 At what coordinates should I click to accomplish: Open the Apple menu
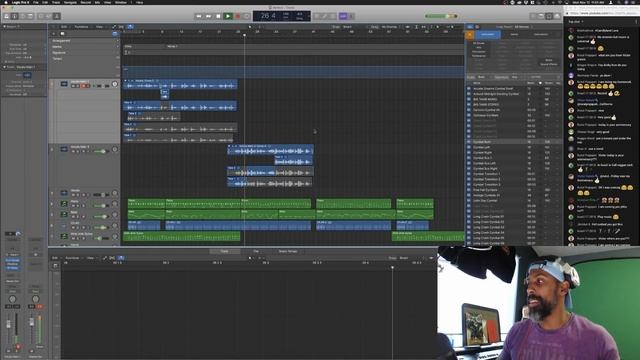click(6, 2)
